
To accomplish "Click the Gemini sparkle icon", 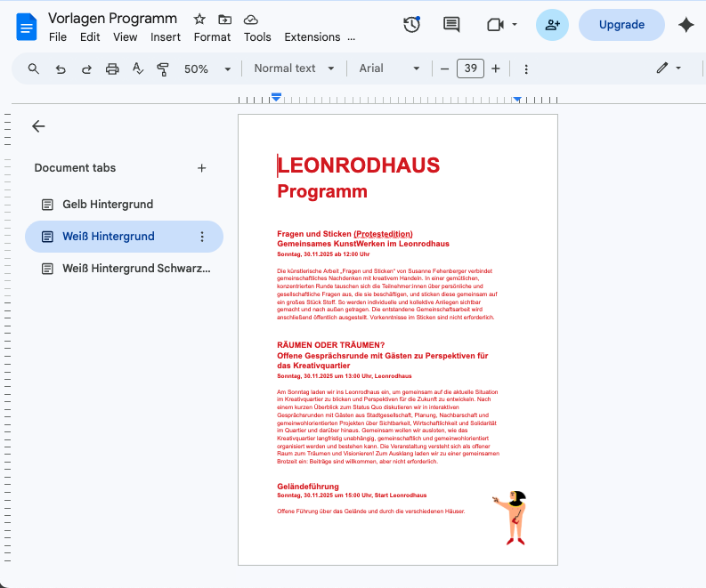I will [x=686, y=25].
